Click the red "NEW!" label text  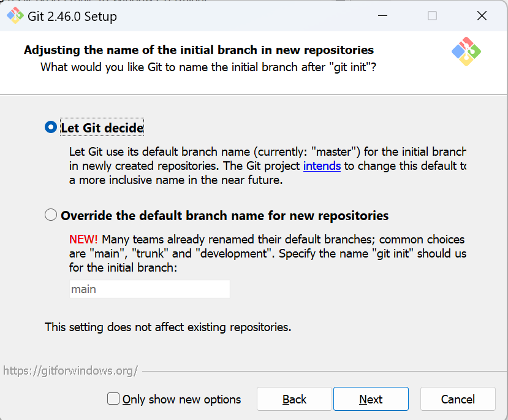coord(83,240)
